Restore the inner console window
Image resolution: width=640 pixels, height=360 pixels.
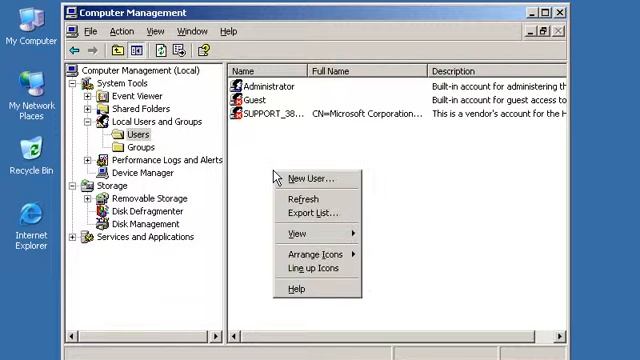543,31
